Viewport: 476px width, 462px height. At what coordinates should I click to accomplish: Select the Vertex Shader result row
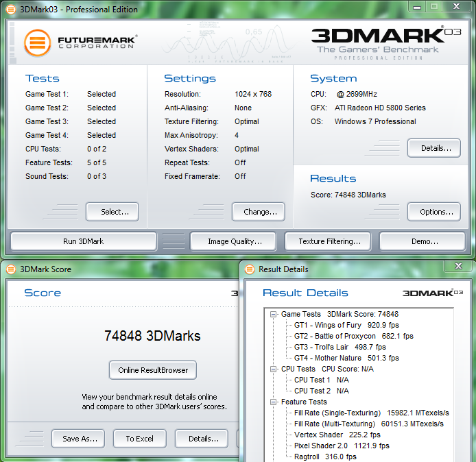[337, 435]
